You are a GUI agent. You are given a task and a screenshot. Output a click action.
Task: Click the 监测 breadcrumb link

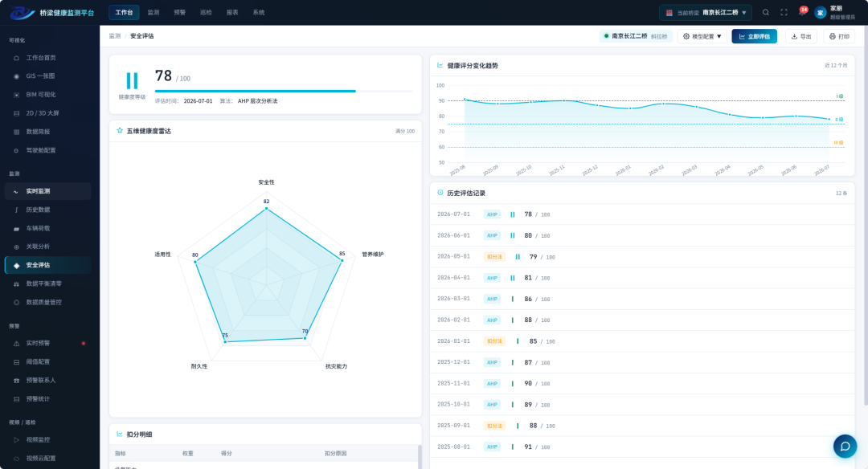click(115, 36)
